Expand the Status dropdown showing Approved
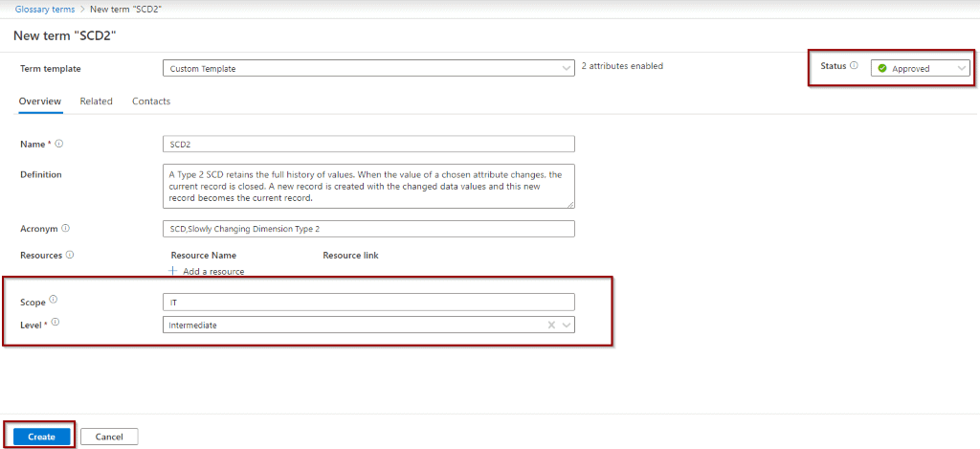The width and height of the screenshot is (980, 449). click(920, 68)
